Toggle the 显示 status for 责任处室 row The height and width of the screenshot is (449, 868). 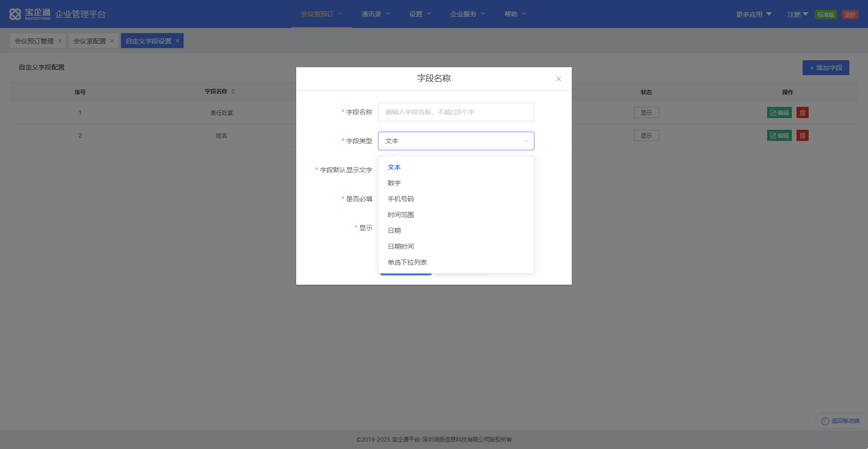646,112
